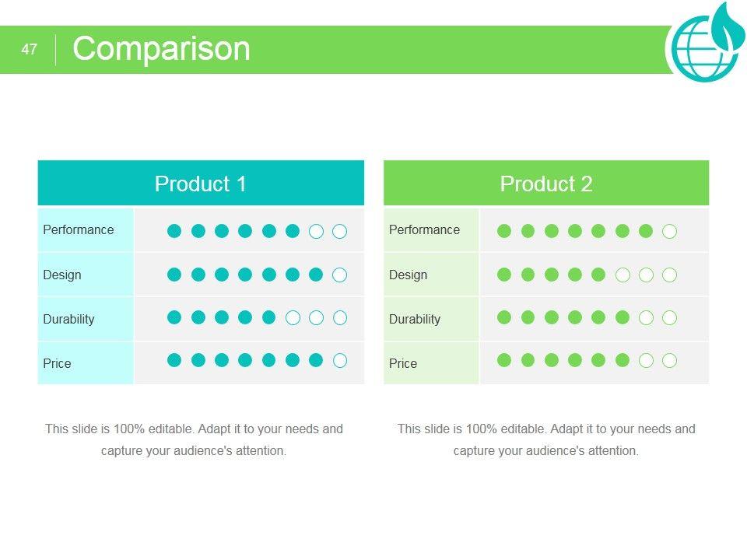
Task: Click last empty circle in Product 1 Performance
Action: coord(339,231)
